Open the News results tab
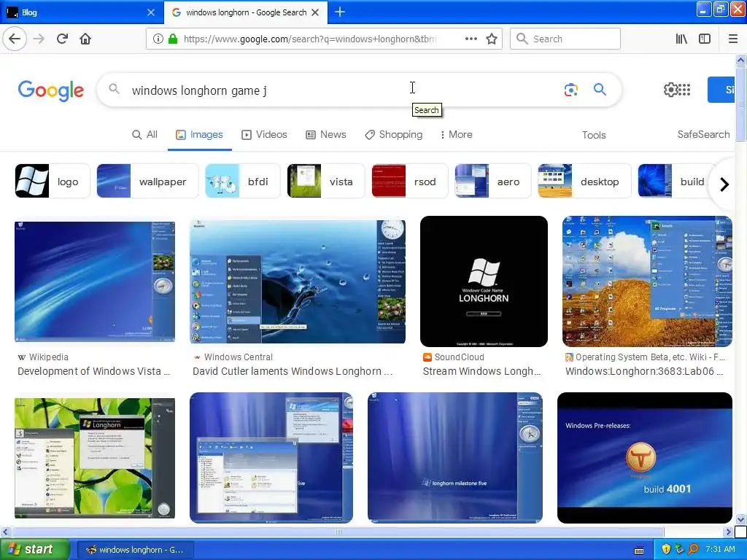This screenshot has width=747, height=560. 326,135
